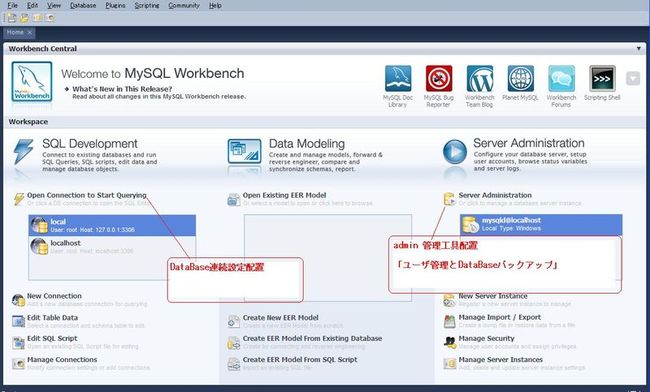This screenshot has width=650, height=392.
Task: Click the Create New EER Model icon
Action: pos(234,321)
